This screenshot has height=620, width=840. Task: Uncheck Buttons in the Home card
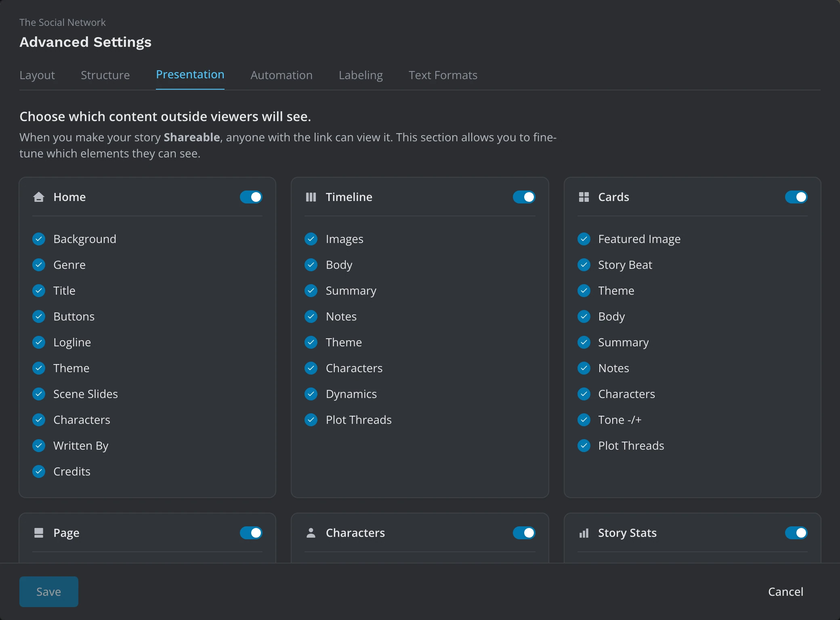point(39,316)
